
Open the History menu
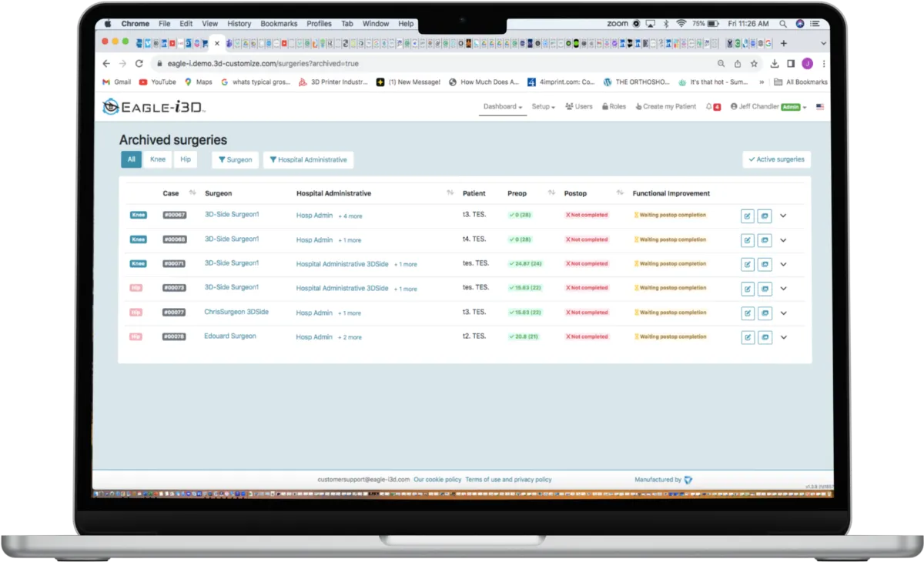(x=239, y=24)
